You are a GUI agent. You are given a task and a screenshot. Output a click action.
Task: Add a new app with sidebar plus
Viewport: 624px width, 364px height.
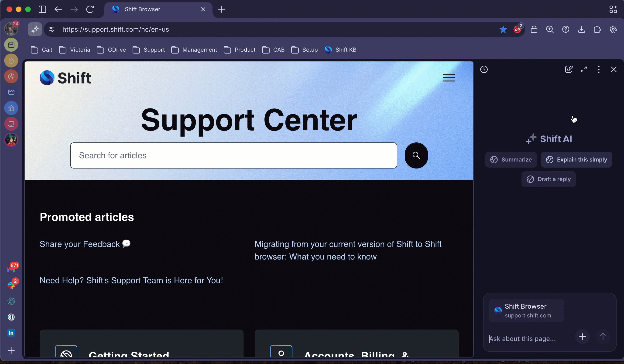[x=11, y=351]
